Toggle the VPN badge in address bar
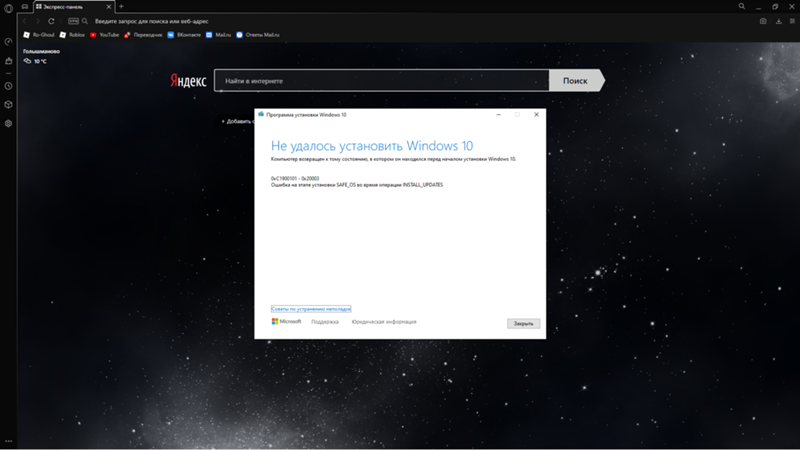This screenshot has height=450, width=800. click(73, 21)
